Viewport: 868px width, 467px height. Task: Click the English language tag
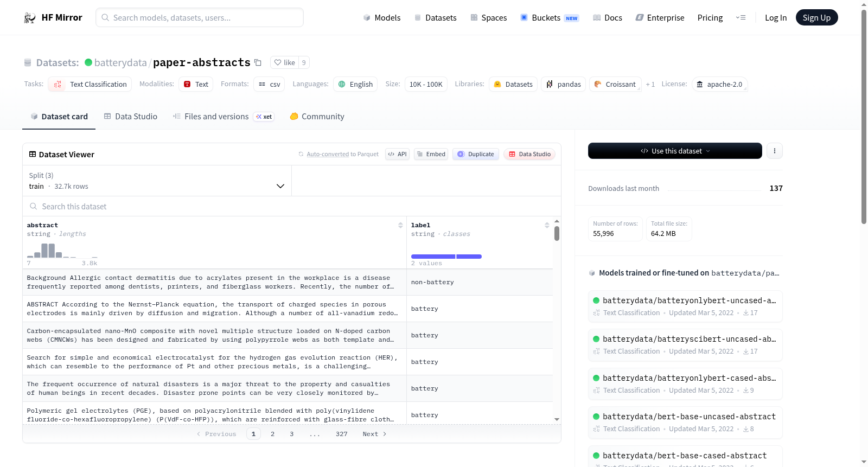356,84
